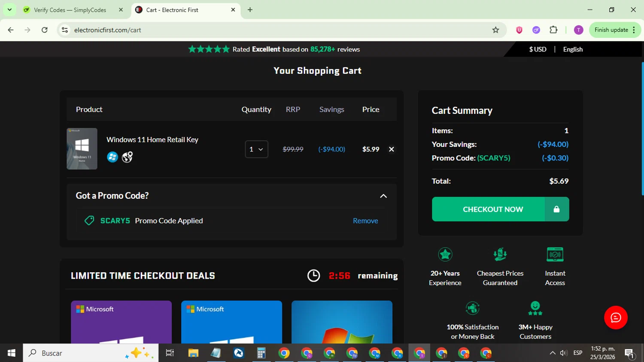
Task: Click the 100% Satisfaction badge icon
Action: click(473, 308)
